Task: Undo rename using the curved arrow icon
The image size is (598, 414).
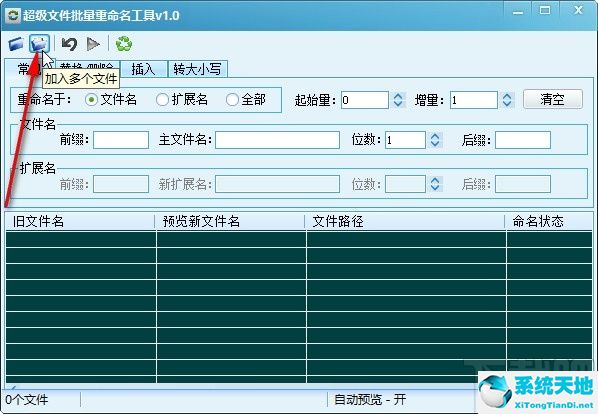Action: point(69,44)
